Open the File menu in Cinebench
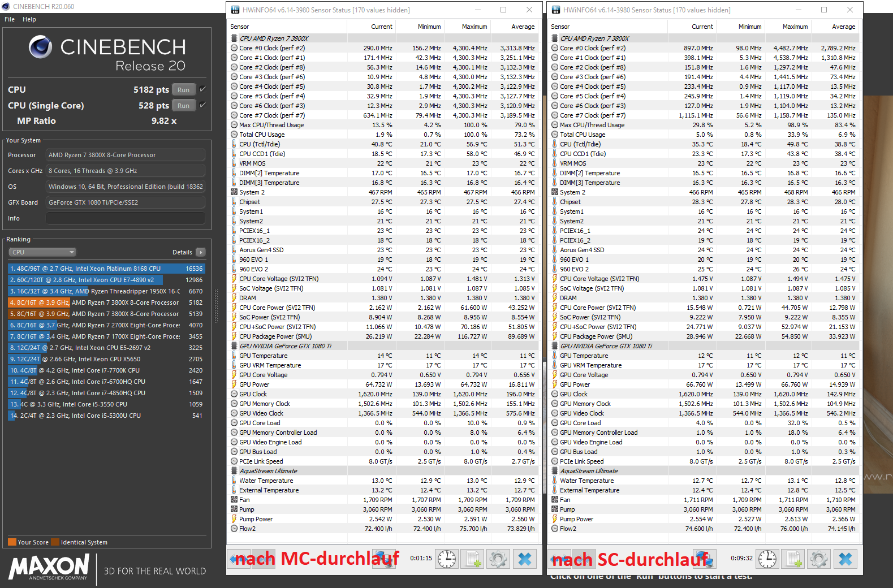Viewport: 893px width, 588px height. (x=9, y=19)
